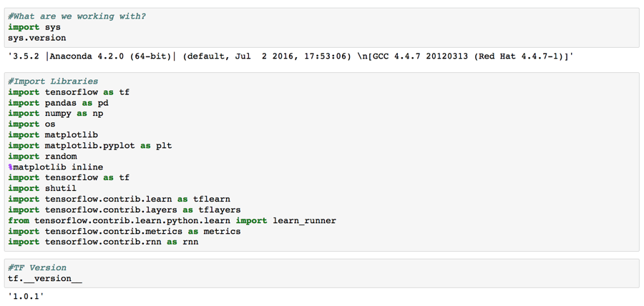Screen dimensions: 644x306
Task: Click the '%matplotlib inline' magic command
Action: pyautogui.click(x=55, y=167)
